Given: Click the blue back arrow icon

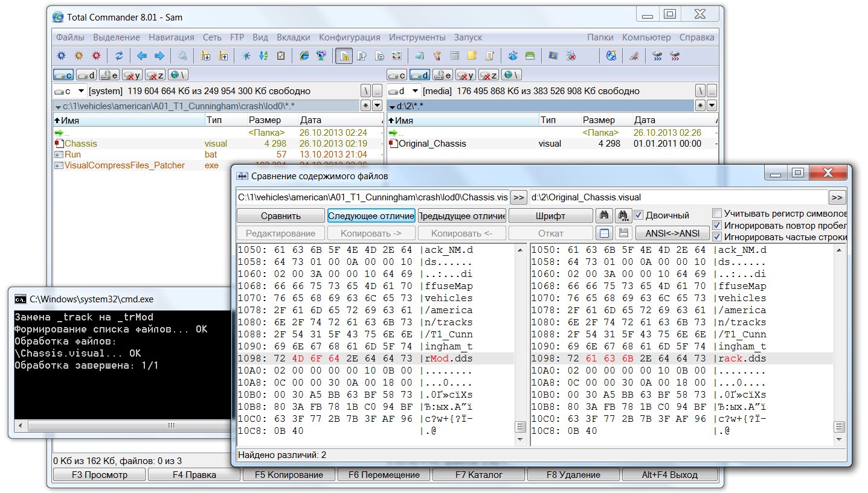Looking at the screenshot, I should pos(142,56).
